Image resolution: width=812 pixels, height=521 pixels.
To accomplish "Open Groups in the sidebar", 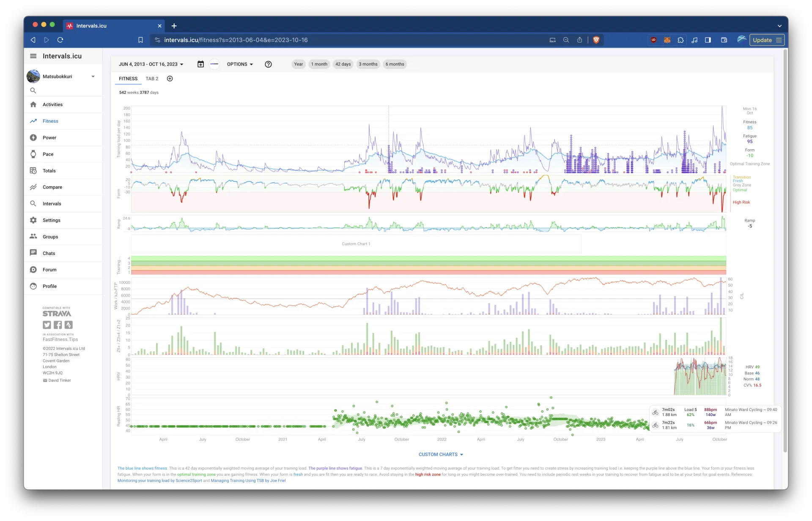I will [x=50, y=237].
